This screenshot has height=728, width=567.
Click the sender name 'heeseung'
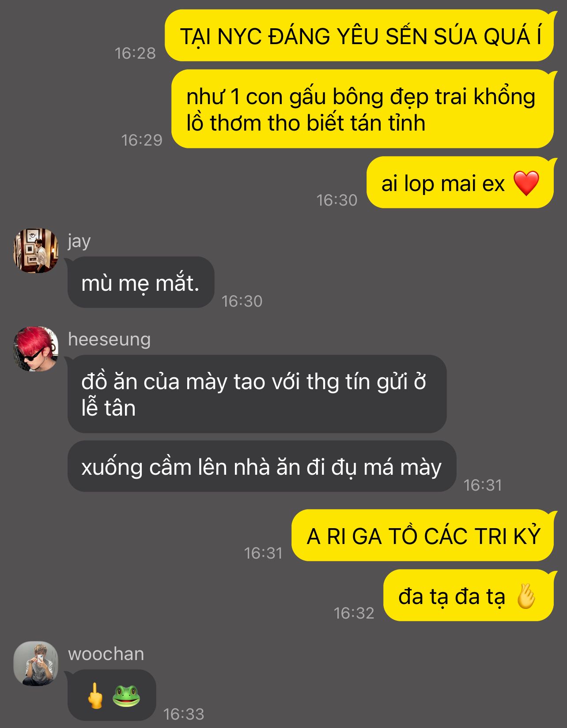(x=110, y=339)
